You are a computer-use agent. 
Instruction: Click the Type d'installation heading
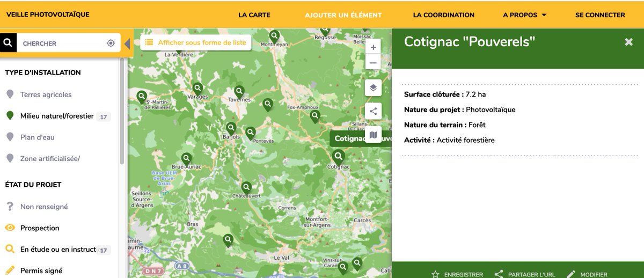point(43,72)
